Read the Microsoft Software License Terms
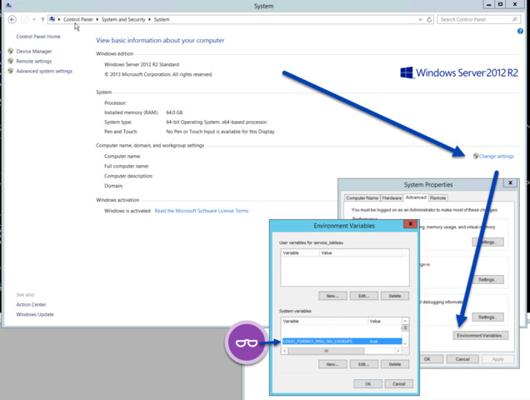 coord(201,211)
